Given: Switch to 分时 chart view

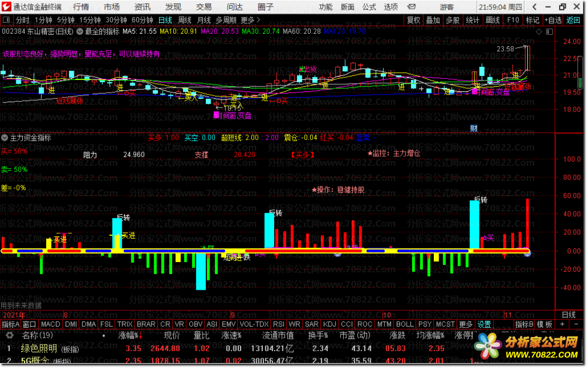Looking at the screenshot, I should pos(22,20).
